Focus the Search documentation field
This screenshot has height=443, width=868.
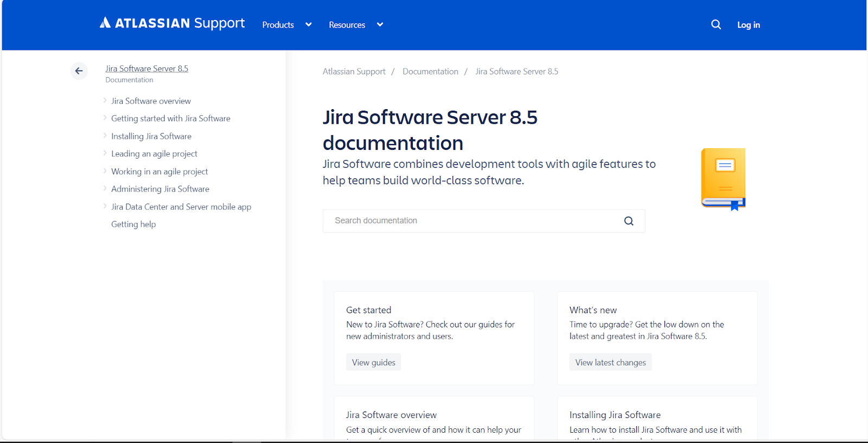(x=484, y=221)
